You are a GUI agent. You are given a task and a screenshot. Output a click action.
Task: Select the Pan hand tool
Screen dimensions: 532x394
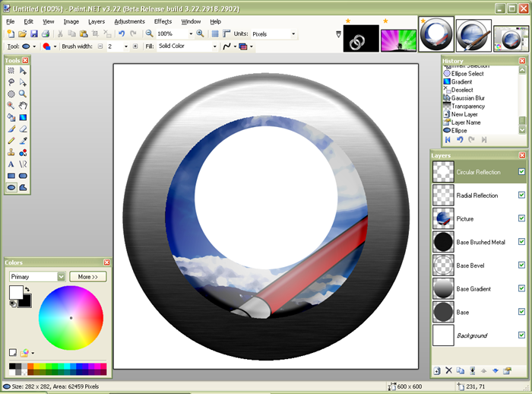click(23, 106)
